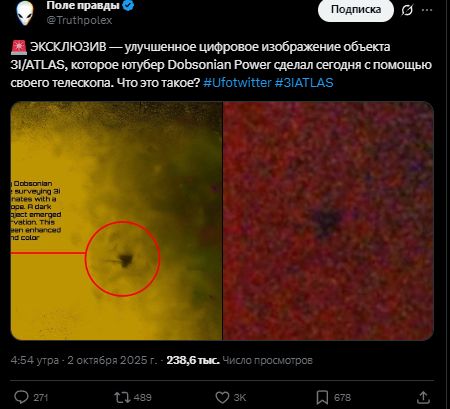Click the share upload icon
450x409 pixels.
[x=423, y=397]
